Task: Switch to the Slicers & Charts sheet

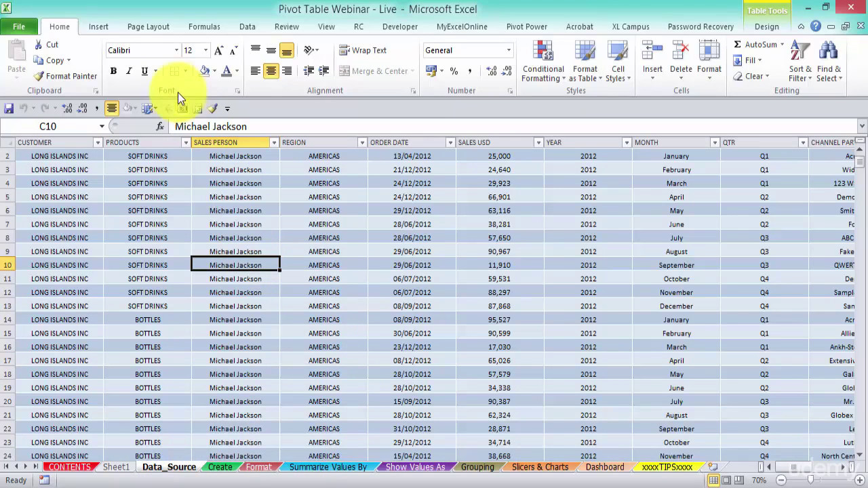Action: tap(540, 467)
